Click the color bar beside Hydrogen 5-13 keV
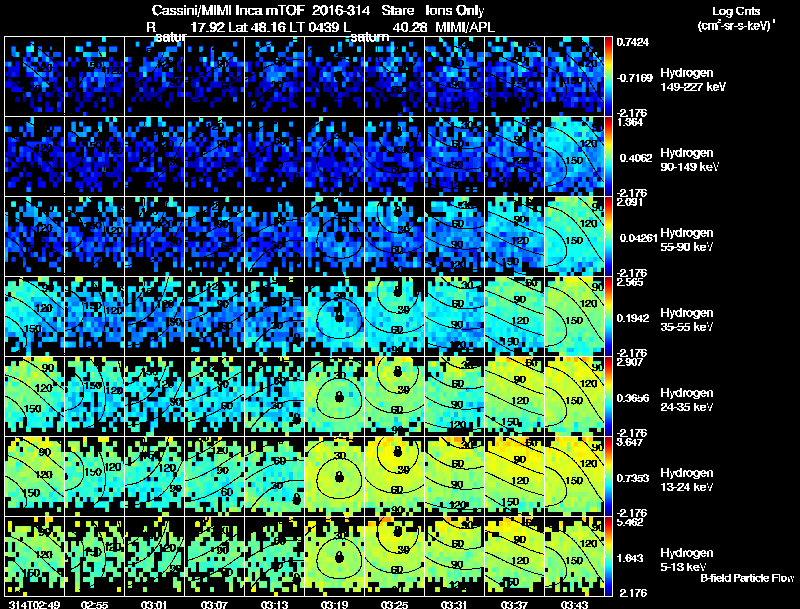The image size is (800, 609). tap(608, 557)
